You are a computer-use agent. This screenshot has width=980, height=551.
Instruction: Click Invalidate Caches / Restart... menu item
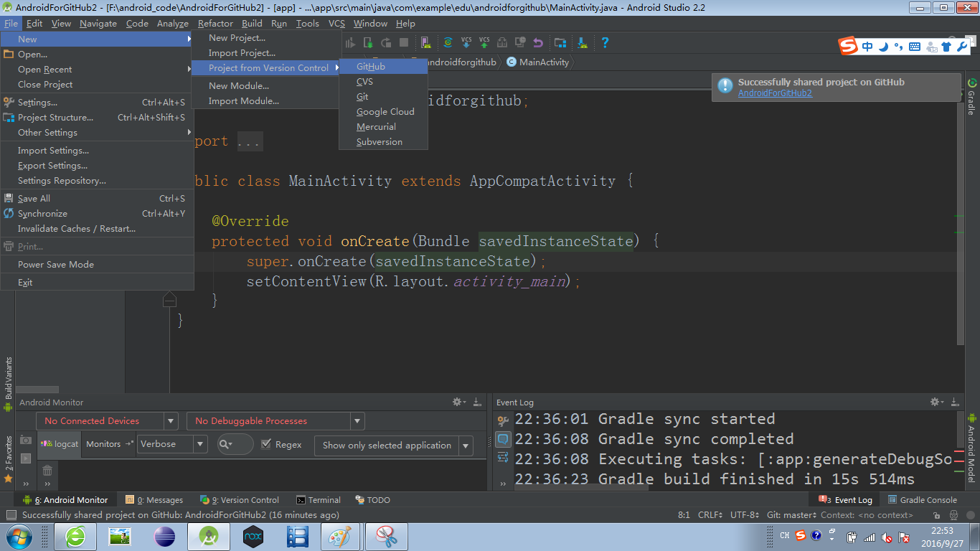click(x=98, y=229)
